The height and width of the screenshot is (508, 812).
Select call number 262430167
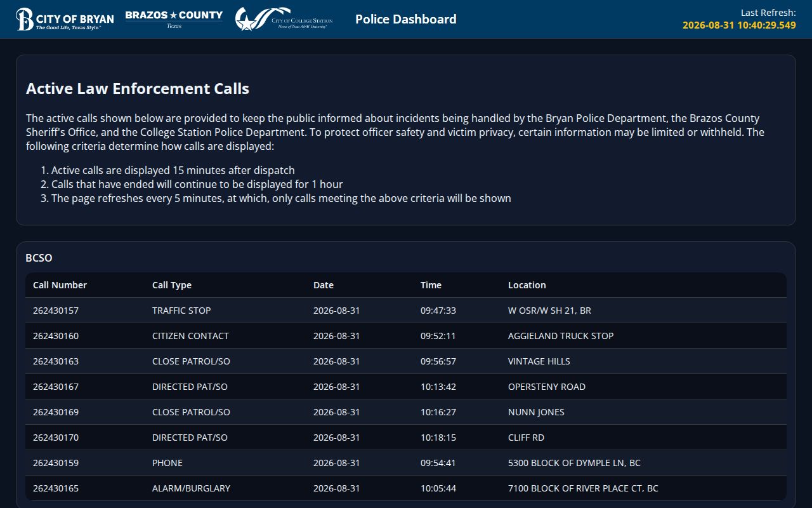(56, 387)
